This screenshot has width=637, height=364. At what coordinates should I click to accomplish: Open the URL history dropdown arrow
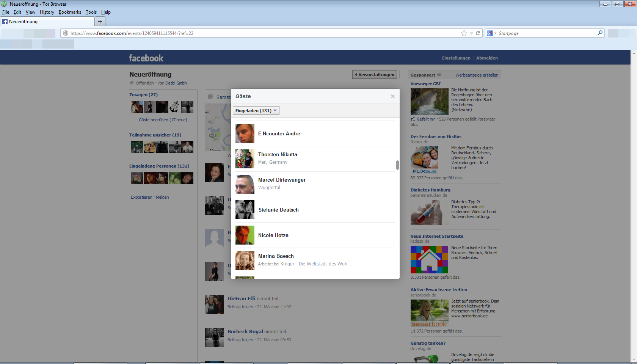[471, 33]
